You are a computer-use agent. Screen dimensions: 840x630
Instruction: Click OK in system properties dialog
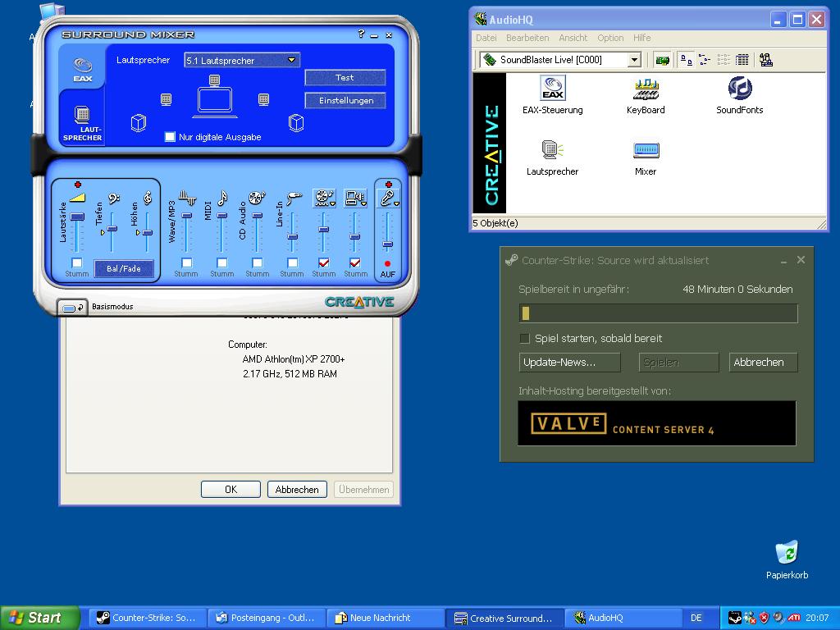click(231, 489)
